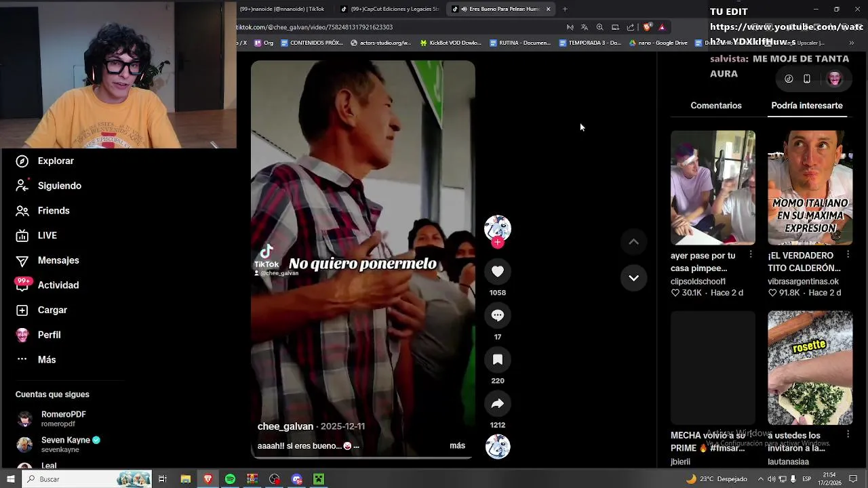
Task: Share the video via arrow icon
Action: click(498, 403)
